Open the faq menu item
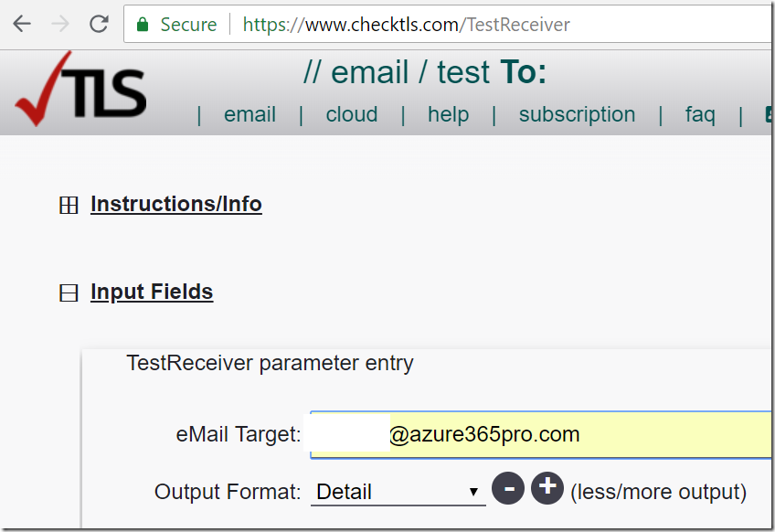The image size is (775, 532). click(700, 114)
